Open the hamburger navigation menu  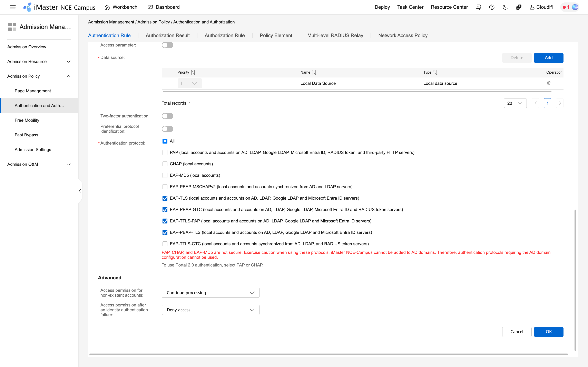[13, 7]
